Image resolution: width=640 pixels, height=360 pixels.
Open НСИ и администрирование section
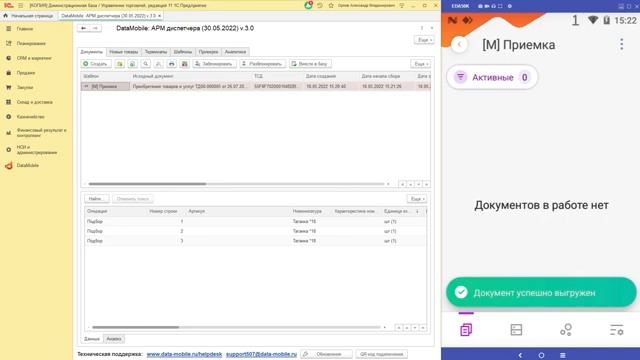(x=37, y=149)
